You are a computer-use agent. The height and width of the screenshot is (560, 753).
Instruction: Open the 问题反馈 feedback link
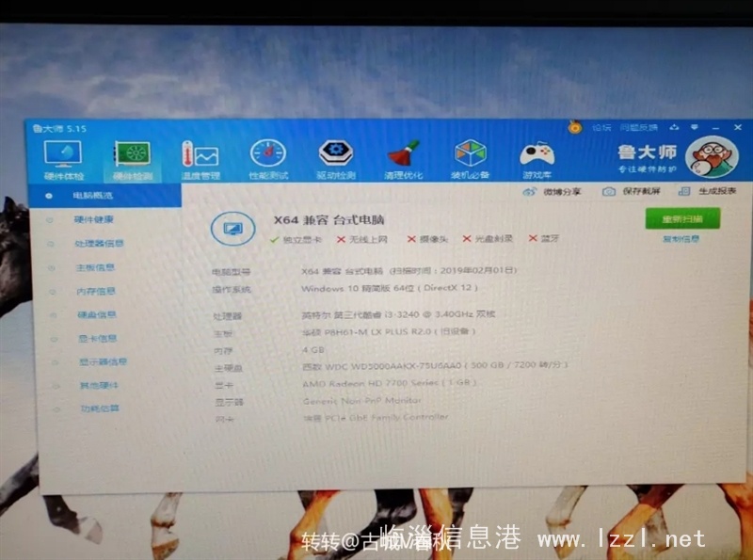[x=638, y=127]
